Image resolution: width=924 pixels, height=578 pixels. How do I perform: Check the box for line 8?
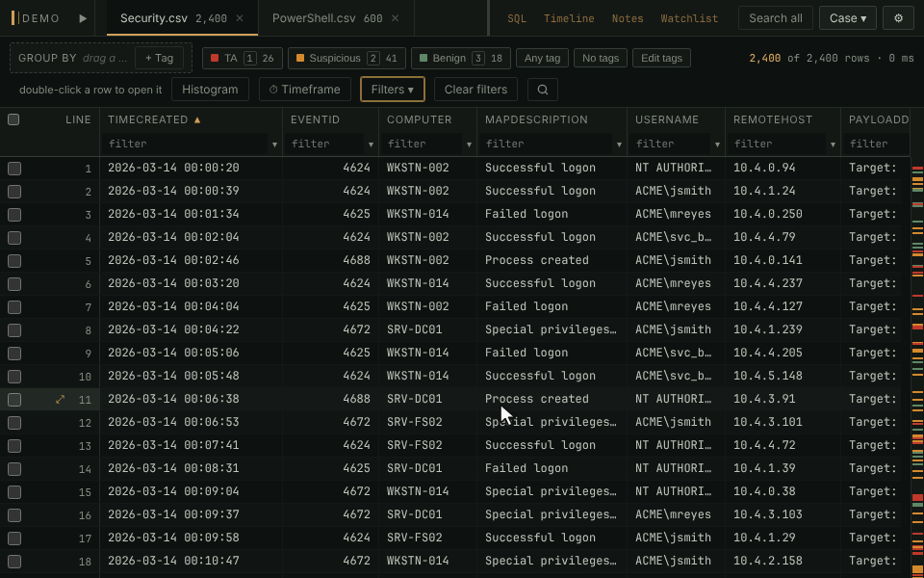pyautogui.click(x=14, y=330)
